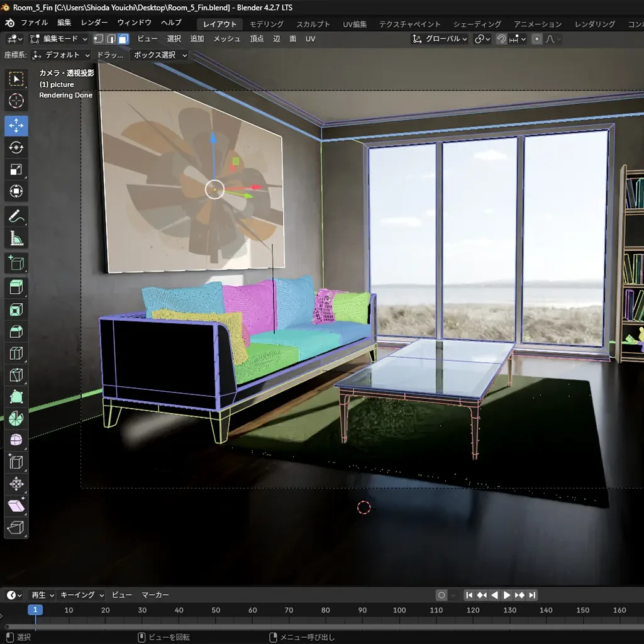Activate the Add Cube tool
The width and height of the screenshot is (644, 644).
click(x=16, y=263)
